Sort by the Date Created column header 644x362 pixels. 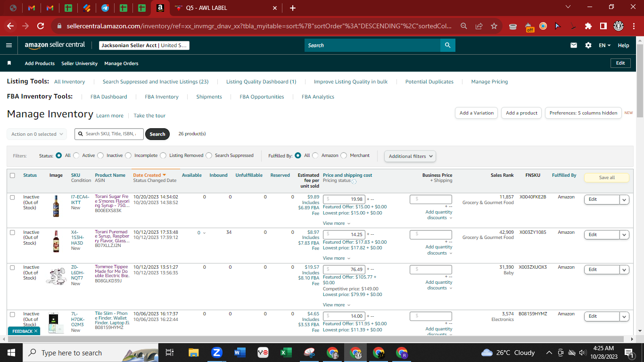(149, 175)
